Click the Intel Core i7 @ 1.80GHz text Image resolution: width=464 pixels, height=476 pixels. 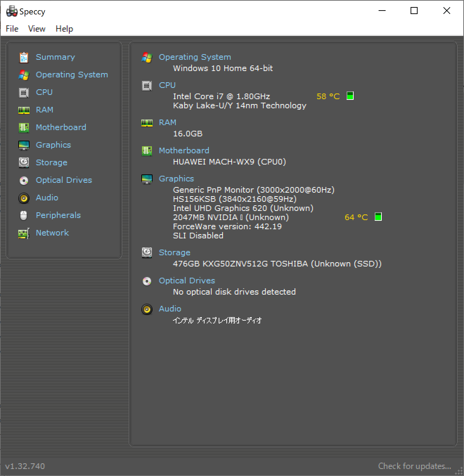[x=221, y=96]
